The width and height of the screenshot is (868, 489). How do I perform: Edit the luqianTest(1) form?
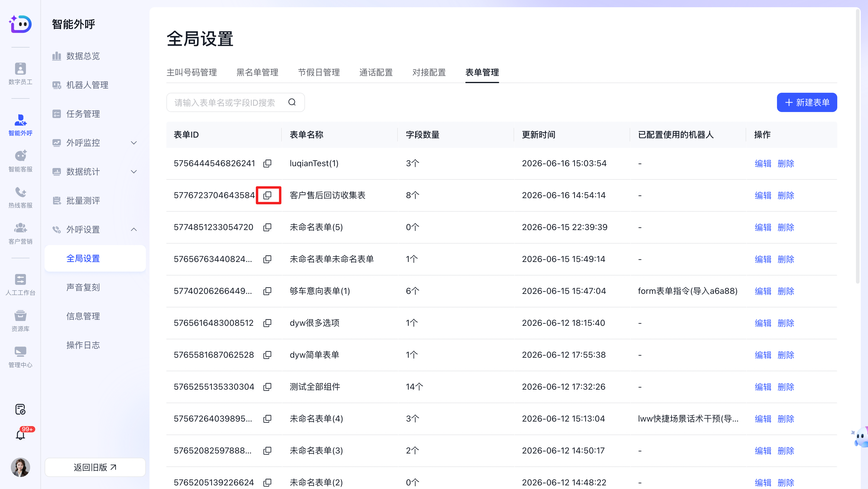[763, 164]
